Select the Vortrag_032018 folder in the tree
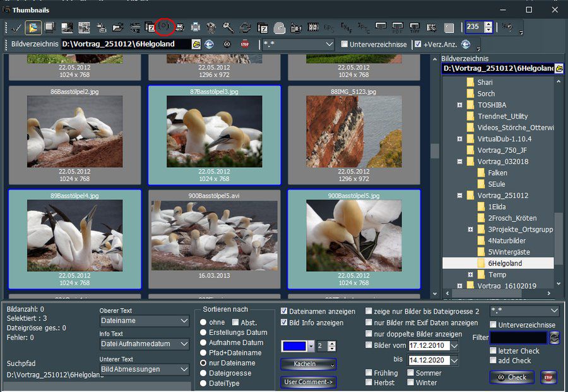The height and width of the screenshot is (392, 568). 502,162
